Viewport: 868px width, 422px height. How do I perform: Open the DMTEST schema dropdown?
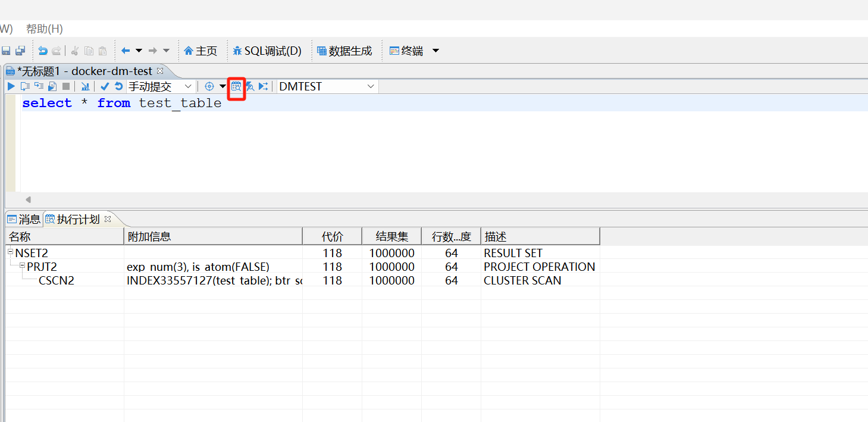tap(327, 86)
